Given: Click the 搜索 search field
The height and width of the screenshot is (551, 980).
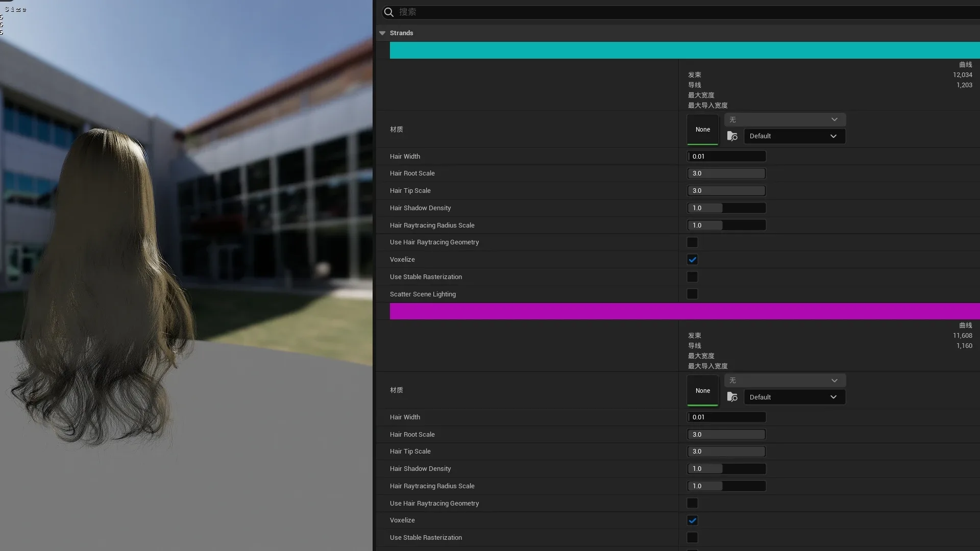Looking at the screenshot, I should (x=664, y=12).
